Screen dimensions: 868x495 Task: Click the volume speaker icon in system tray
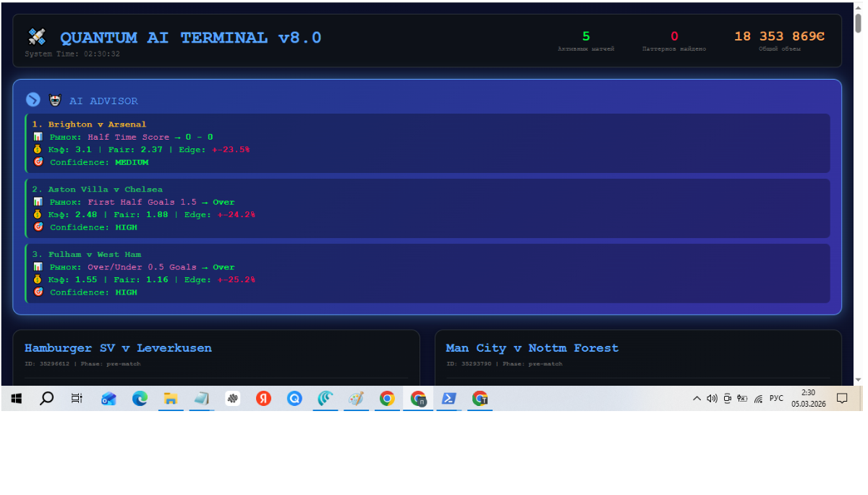click(712, 398)
